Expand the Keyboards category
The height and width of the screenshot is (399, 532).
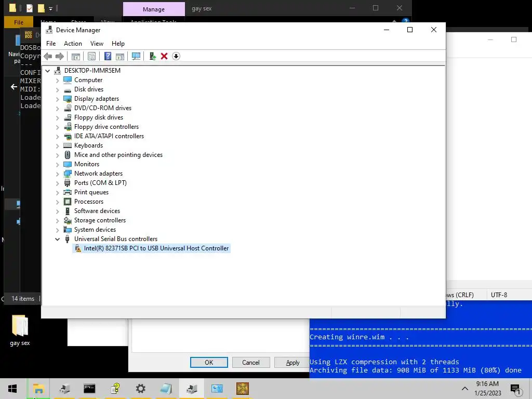tap(57, 146)
